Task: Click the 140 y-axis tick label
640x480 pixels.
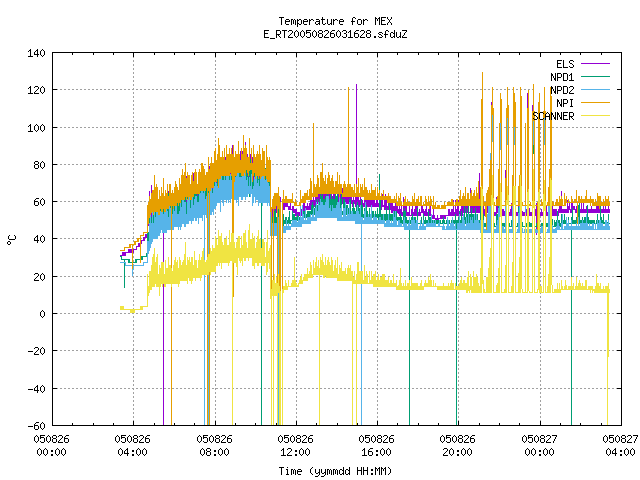Action: pyautogui.click(x=36, y=53)
